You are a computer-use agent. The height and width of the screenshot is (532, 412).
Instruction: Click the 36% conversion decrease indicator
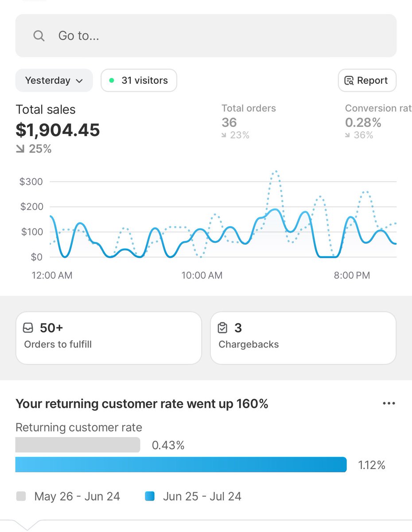tap(359, 135)
